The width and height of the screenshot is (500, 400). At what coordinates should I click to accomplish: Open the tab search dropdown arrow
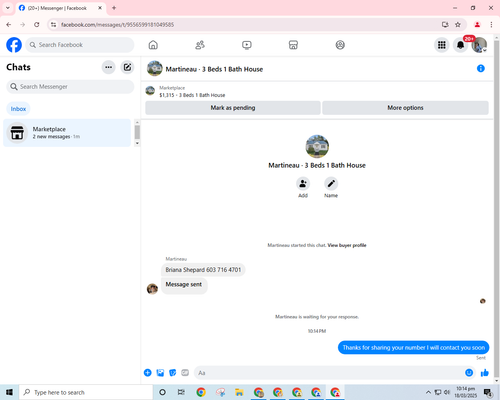[x=8, y=8]
